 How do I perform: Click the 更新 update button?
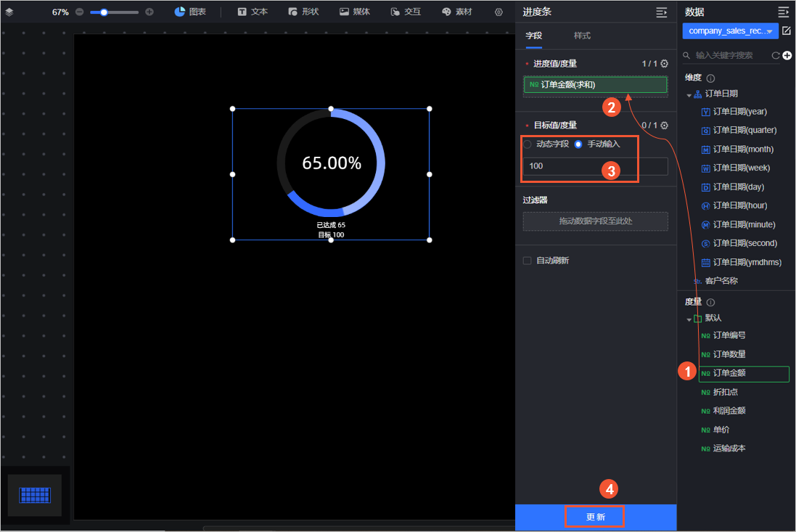tap(596, 517)
